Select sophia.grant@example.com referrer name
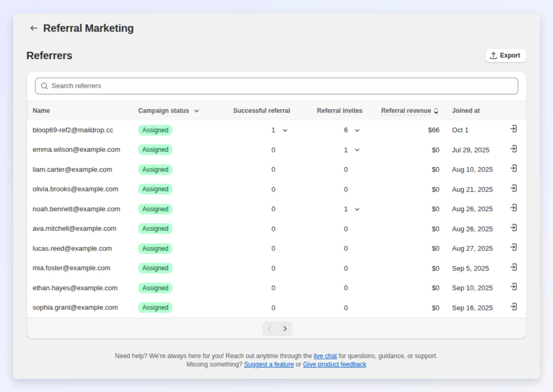 (x=75, y=308)
